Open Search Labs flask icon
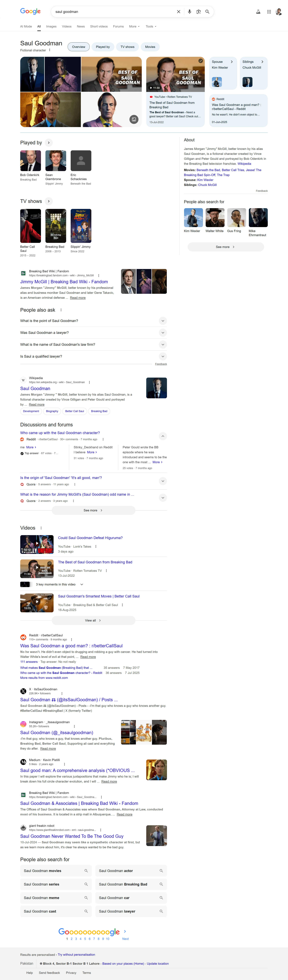The image size is (288, 980). pos(258,12)
